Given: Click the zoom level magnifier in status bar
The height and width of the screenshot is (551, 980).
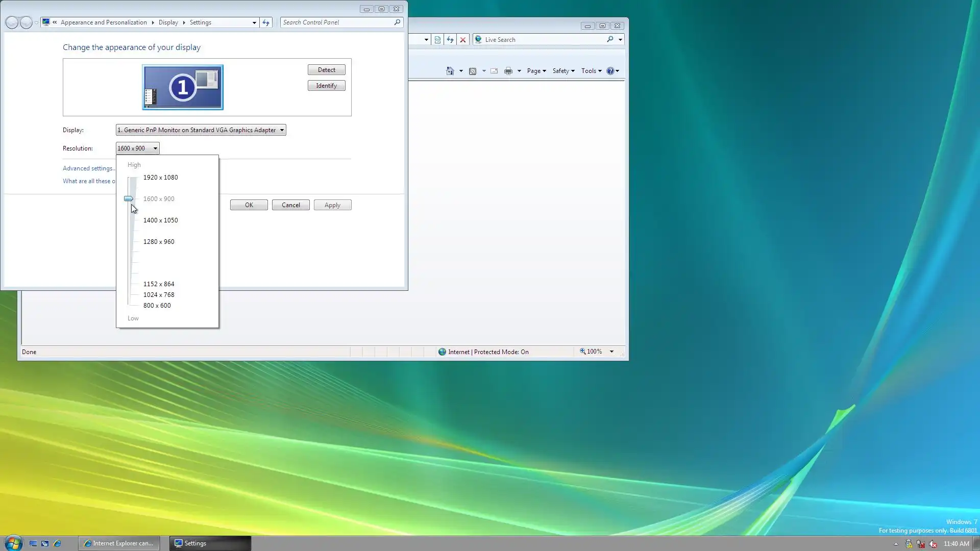Looking at the screenshot, I should click(x=582, y=352).
